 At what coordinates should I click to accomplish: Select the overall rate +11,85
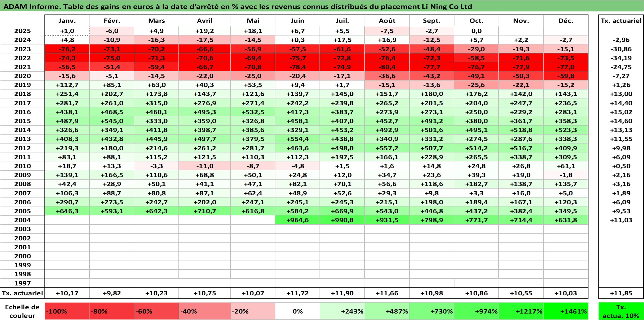point(621,293)
